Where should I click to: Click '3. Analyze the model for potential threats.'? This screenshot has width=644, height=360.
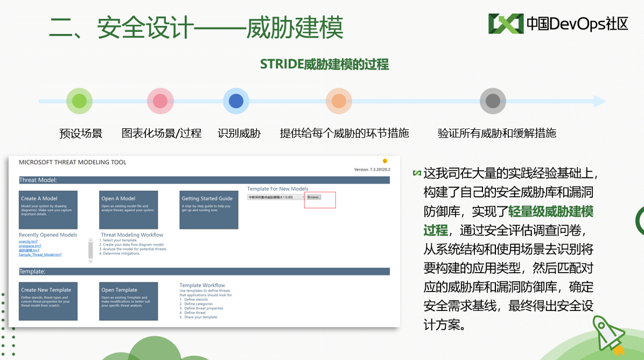133,249
